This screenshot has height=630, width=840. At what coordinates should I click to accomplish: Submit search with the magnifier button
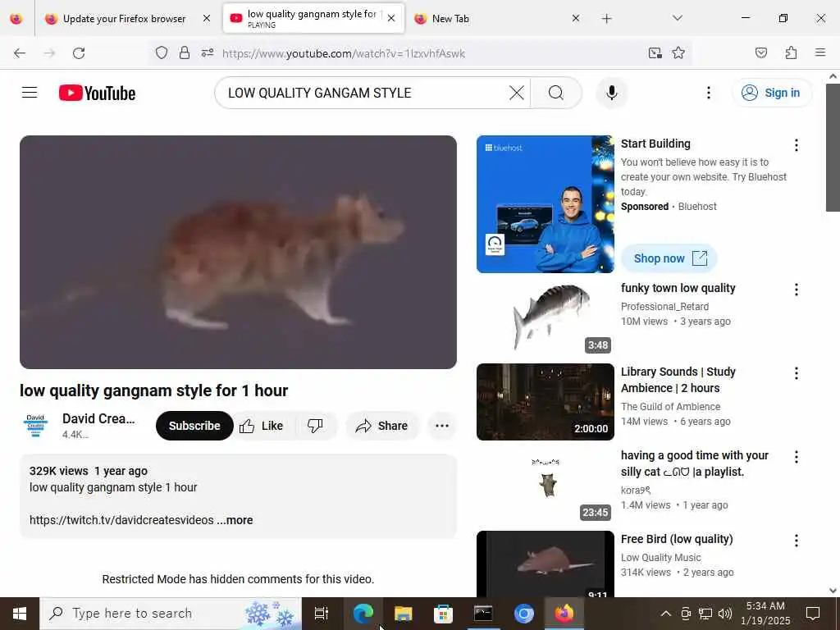[556, 93]
